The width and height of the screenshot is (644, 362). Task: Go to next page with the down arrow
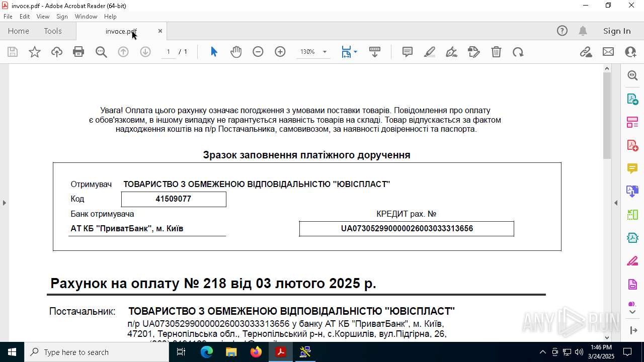pyautogui.click(x=145, y=52)
